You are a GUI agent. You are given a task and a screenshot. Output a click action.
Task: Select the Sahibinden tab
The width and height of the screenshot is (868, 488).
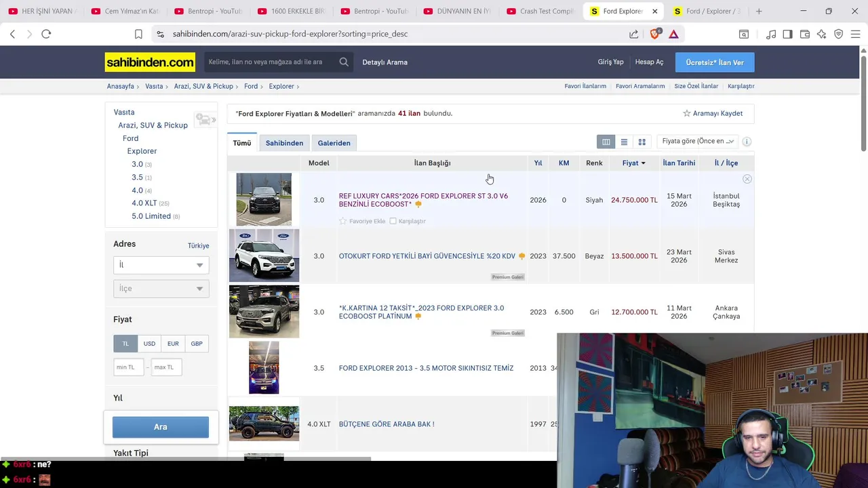pos(284,143)
